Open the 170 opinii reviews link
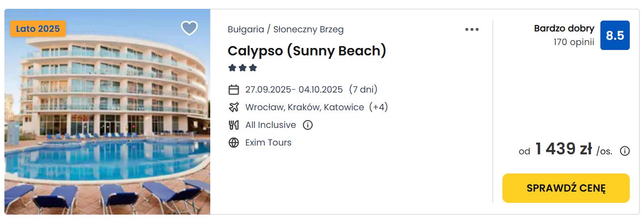Image resolution: width=644 pixels, height=220 pixels. click(x=574, y=42)
